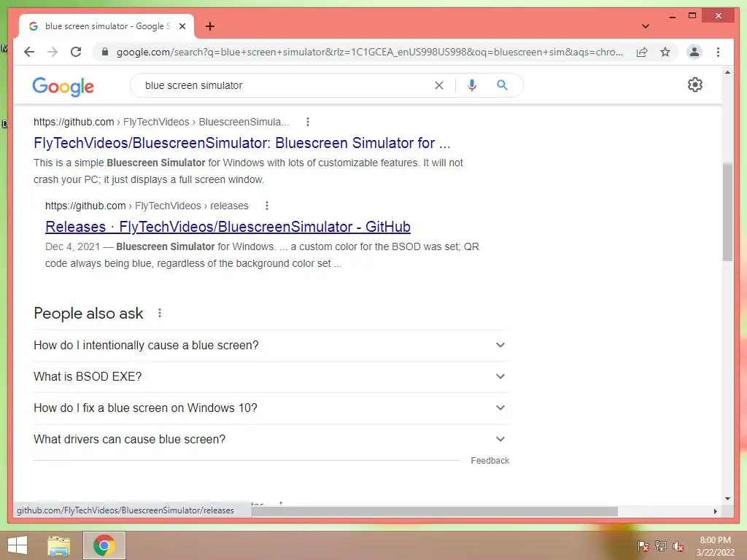Open a new tab with plus button
Viewport: 747px width, 560px height.
pos(209,26)
